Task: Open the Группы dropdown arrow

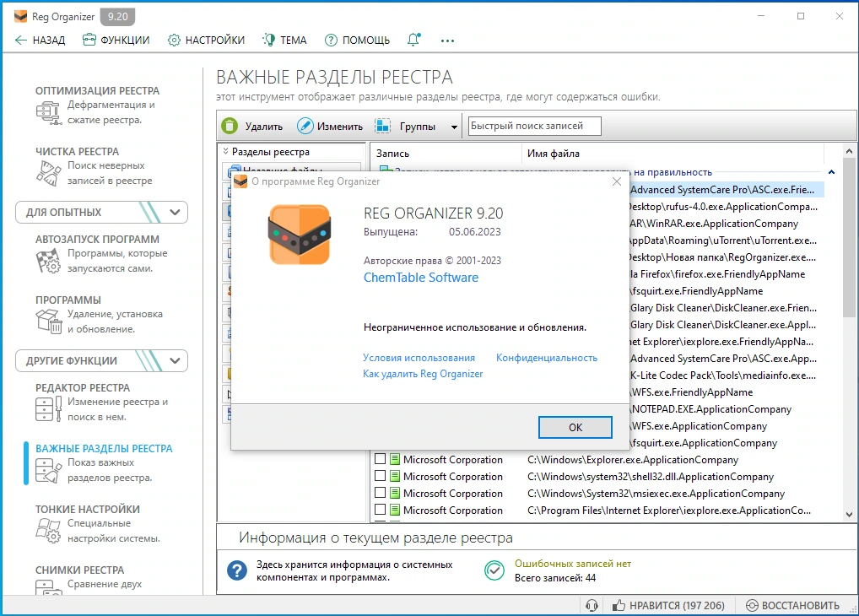Action: pyautogui.click(x=454, y=127)
